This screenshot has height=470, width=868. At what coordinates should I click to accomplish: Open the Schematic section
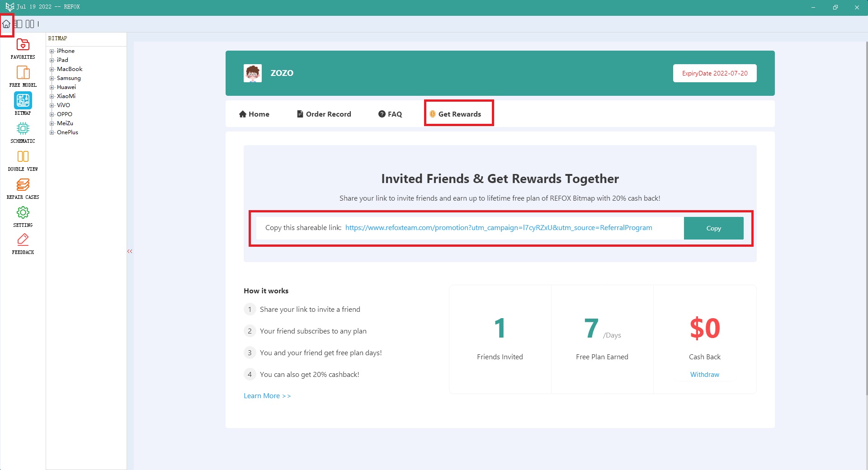(x=23, y=133)
